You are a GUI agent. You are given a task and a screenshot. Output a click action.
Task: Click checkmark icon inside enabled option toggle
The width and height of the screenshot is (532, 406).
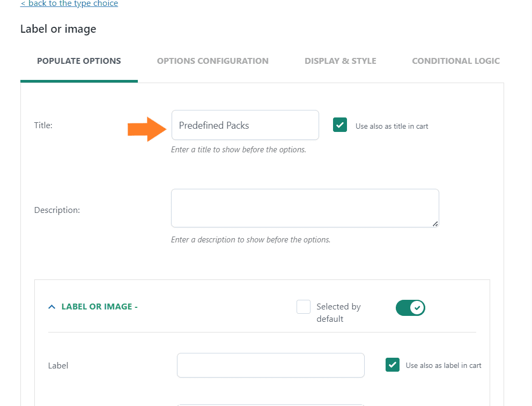coord(417,308)
